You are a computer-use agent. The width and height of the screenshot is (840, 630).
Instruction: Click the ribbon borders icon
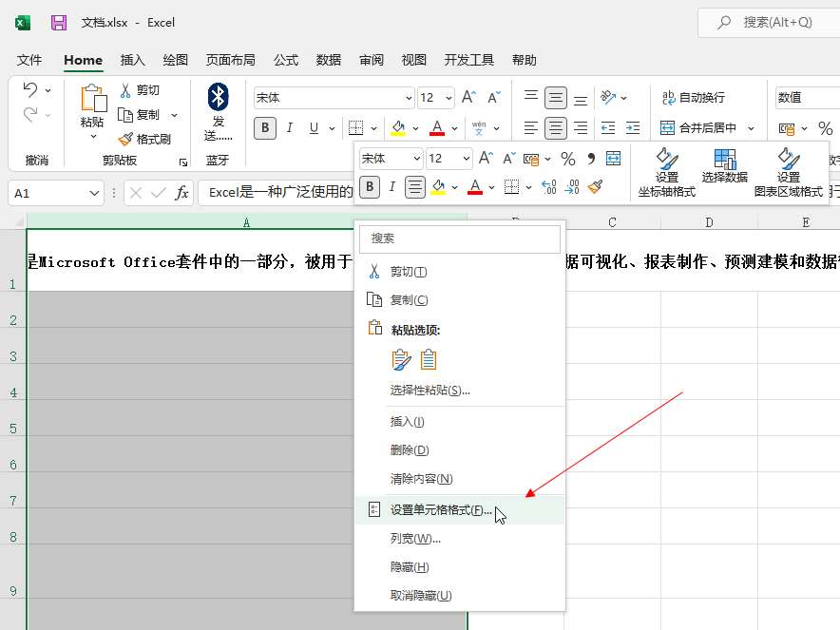[355, 128]
